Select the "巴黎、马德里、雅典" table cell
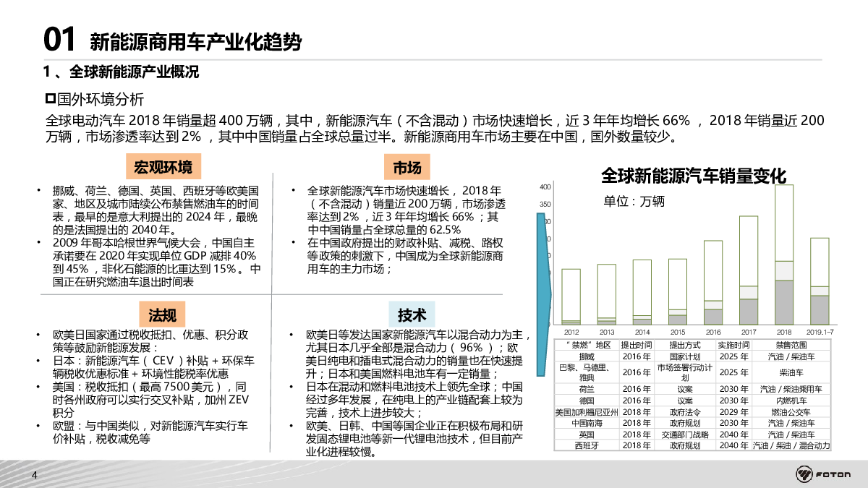Viewport: 868px width, 488px height. [587, 372]
